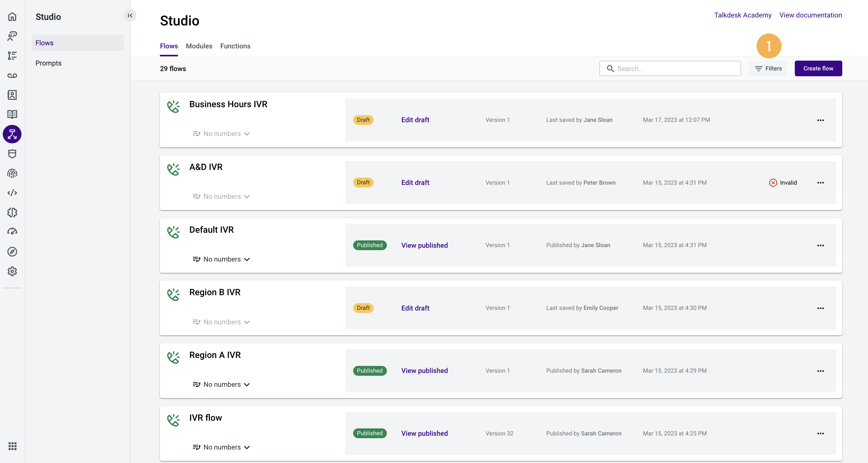Open the apps grid launcher icon
The width and height of the screenshot is (868, 463).
click(x=12, y=446)
